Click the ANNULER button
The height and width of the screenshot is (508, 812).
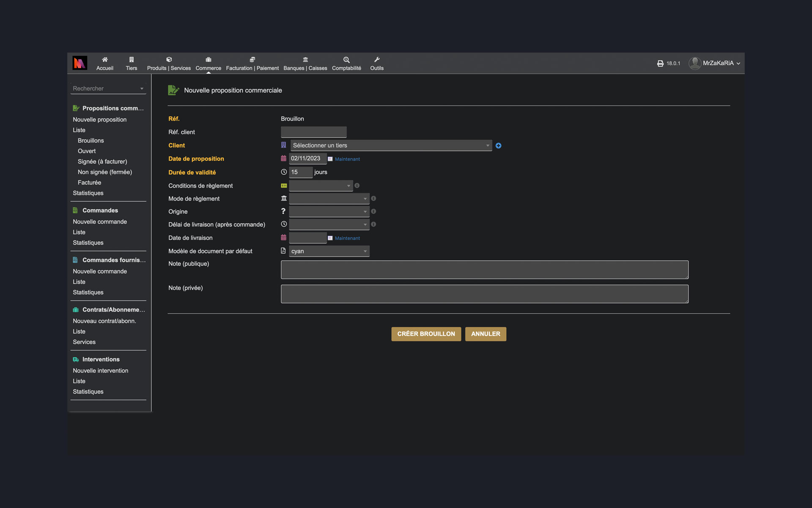click(x=486, y=334)
